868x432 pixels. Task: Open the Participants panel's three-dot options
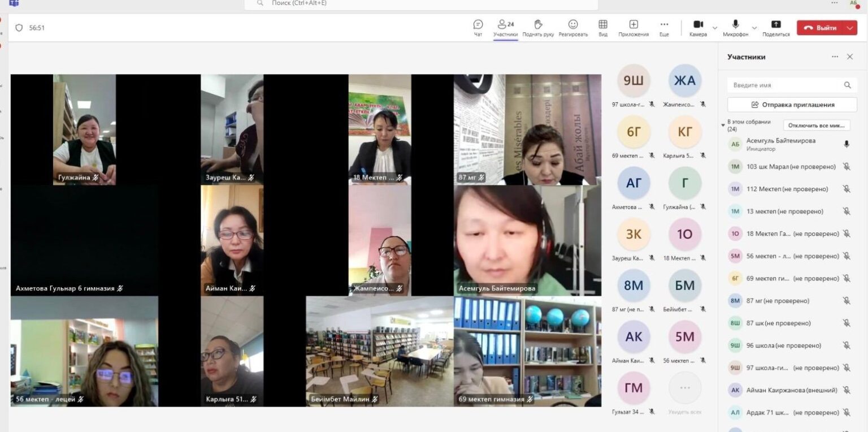click(835, 57)
